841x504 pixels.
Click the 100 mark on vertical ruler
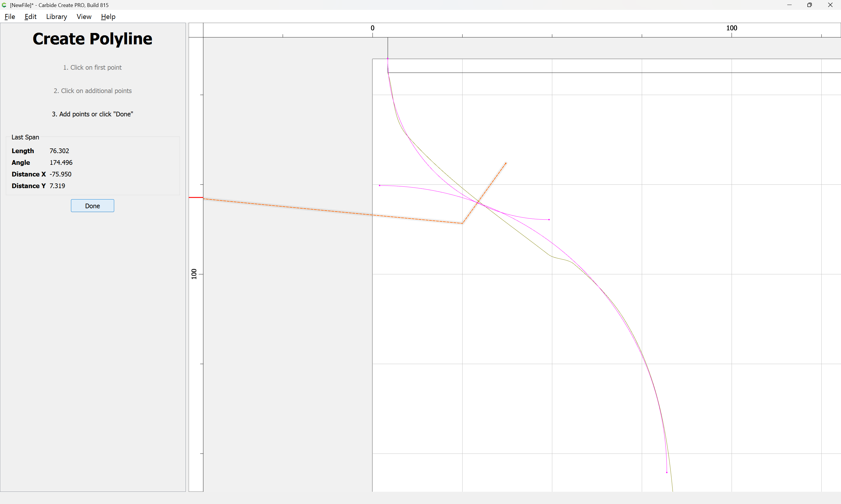194,274
